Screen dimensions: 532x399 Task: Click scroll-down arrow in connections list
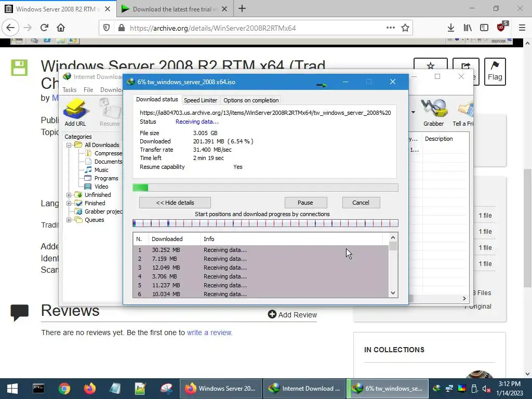[393, 293]
